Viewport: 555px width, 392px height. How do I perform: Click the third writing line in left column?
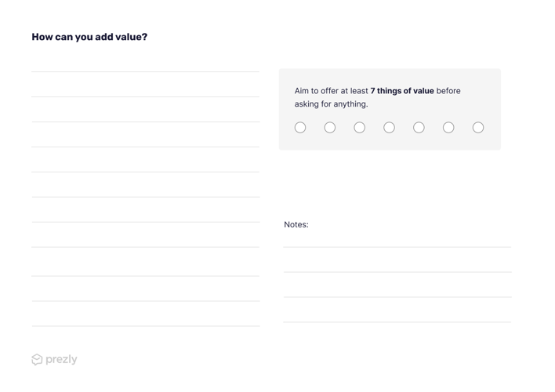(146, 122)
